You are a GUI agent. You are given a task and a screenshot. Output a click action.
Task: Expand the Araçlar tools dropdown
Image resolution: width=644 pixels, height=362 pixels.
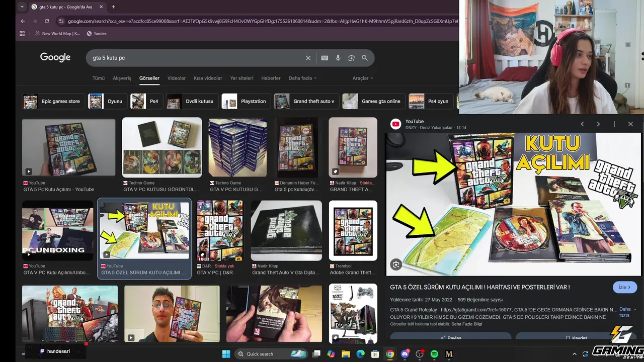363,78
